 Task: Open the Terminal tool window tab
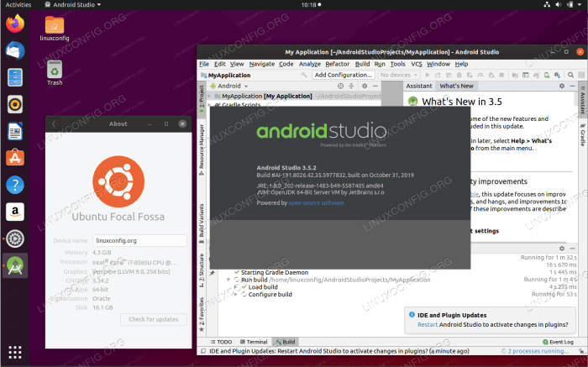(254, 342)
